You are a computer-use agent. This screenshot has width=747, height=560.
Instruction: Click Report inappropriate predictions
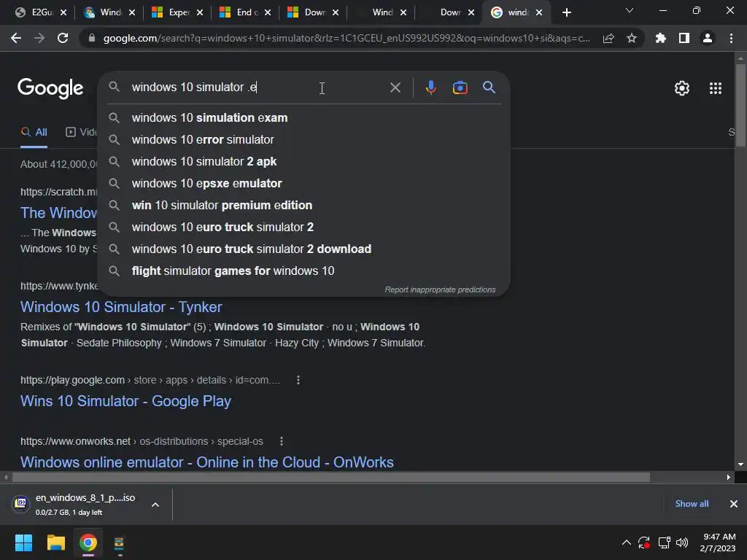(440, 290)
